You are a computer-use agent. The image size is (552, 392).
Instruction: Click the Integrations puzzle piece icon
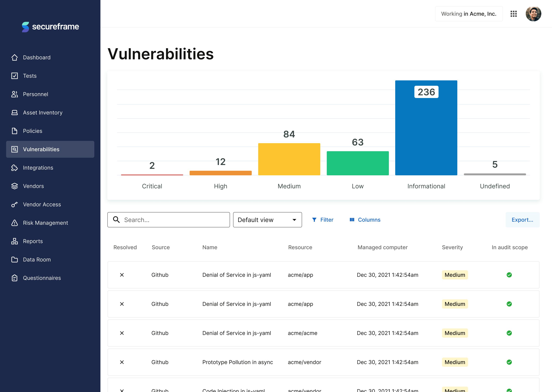(15, 168)
